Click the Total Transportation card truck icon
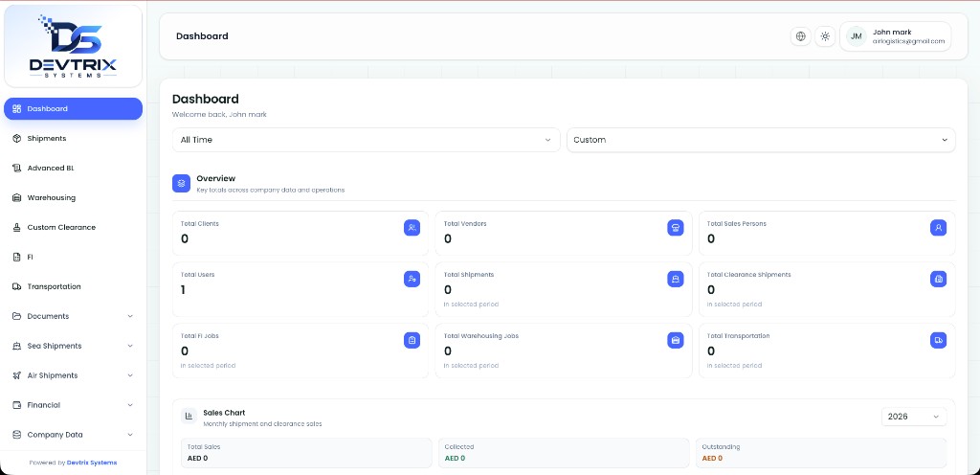Screen dimensions: 980x475 [938, 340]
